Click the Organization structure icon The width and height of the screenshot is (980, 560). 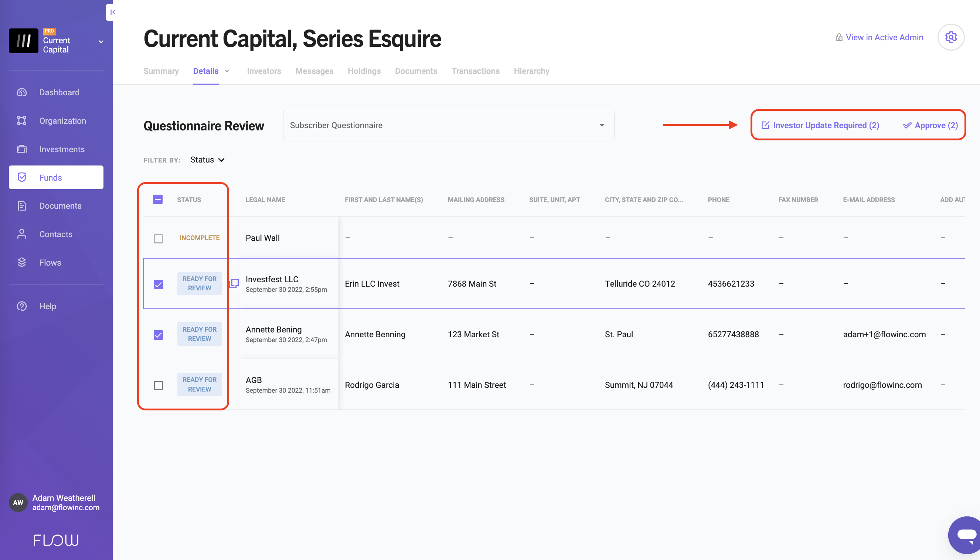pyautogui.click(x=22, y=121)
